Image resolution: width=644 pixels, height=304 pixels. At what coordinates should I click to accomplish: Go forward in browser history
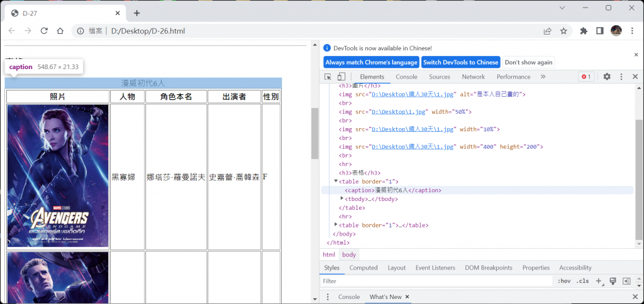[28, 31]
